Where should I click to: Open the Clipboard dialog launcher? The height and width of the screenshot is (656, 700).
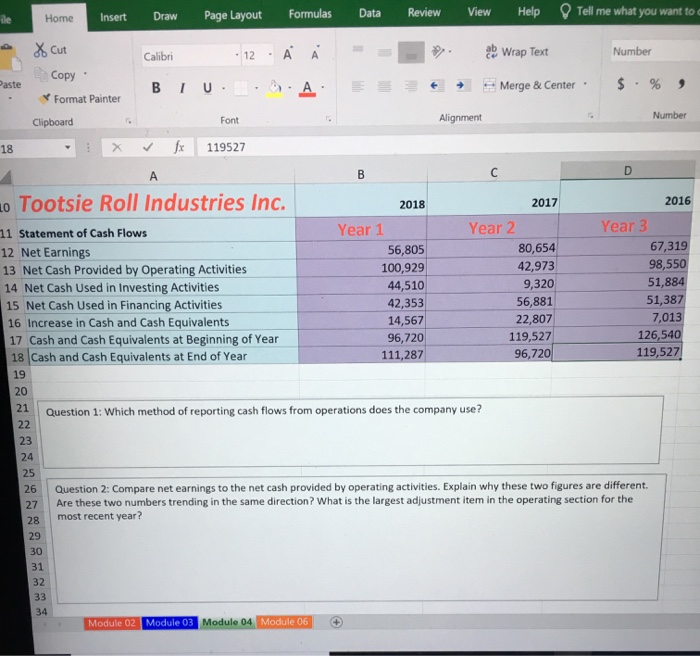click(128, 121)
